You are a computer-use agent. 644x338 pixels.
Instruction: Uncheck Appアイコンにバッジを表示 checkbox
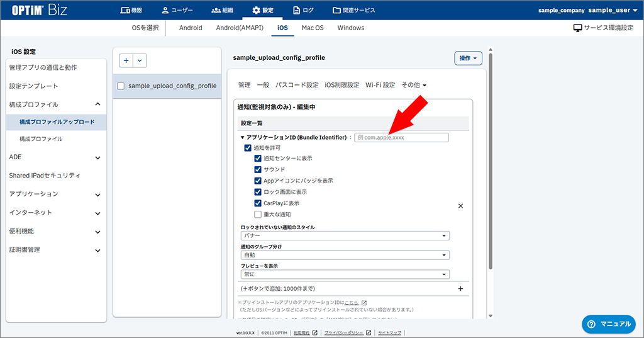258,181
